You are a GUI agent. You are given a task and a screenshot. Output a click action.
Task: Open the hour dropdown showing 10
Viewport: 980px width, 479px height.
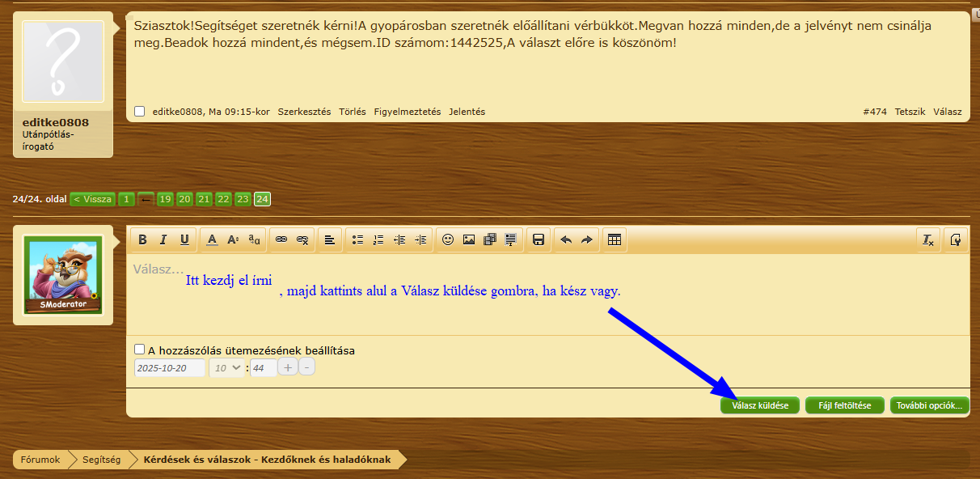(x=226, y=367)
